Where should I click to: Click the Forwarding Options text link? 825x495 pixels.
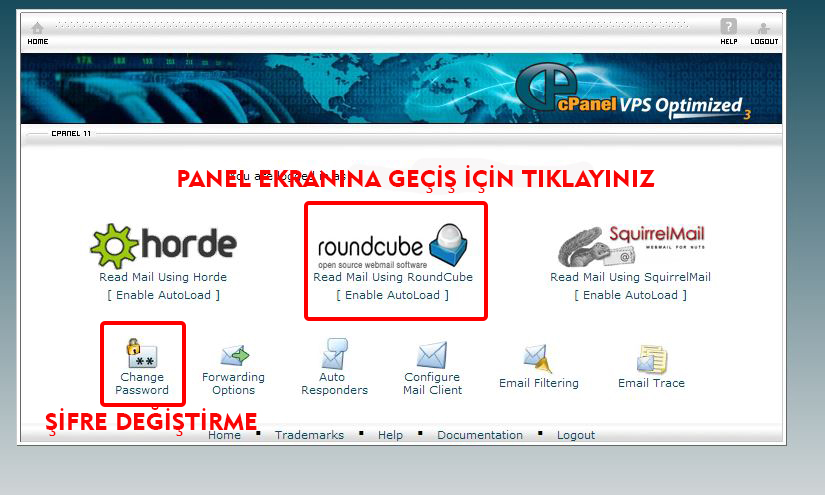coord(234,383)
